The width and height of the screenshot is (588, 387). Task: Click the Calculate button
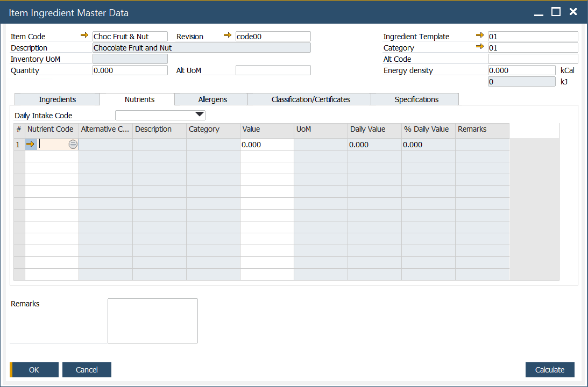click(x=549, y=370)
